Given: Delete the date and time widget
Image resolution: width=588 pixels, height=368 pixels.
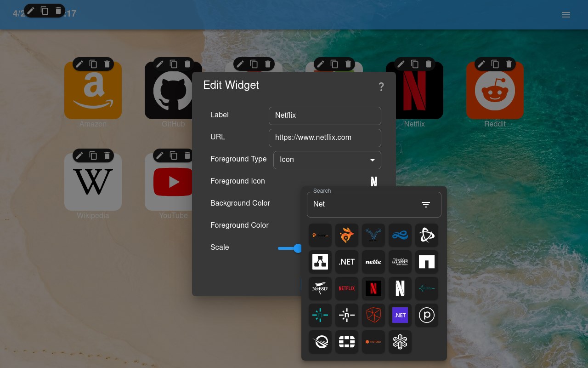Looking at the screenshot, I should [58, 11].
